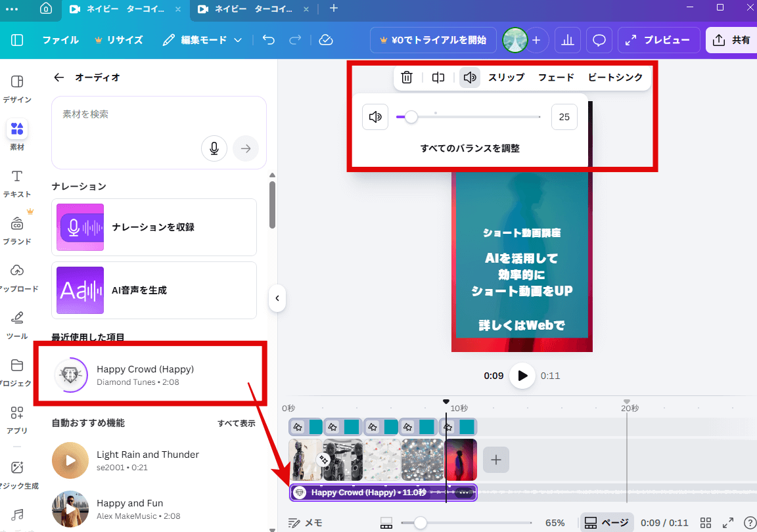Toggle the ページ view button
This screenshot has height=532, width=757.
click(607, 523)
